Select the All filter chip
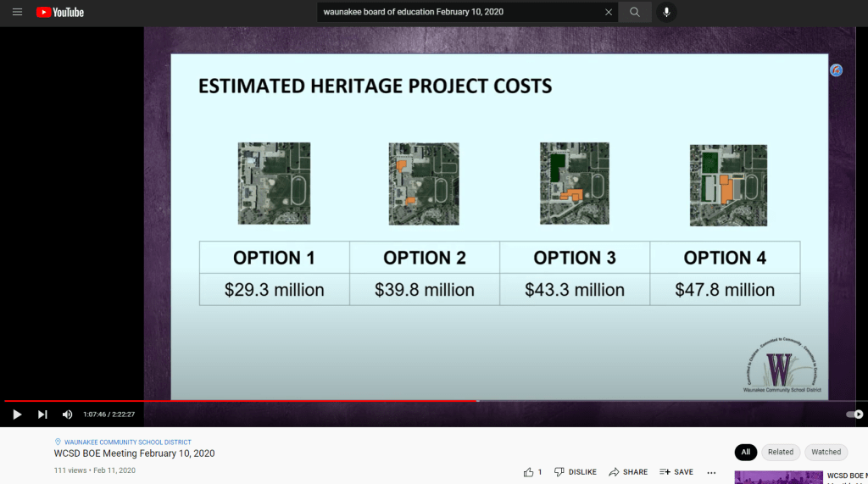The width and height of the screenshot is (868, 484). click(745, 452)
